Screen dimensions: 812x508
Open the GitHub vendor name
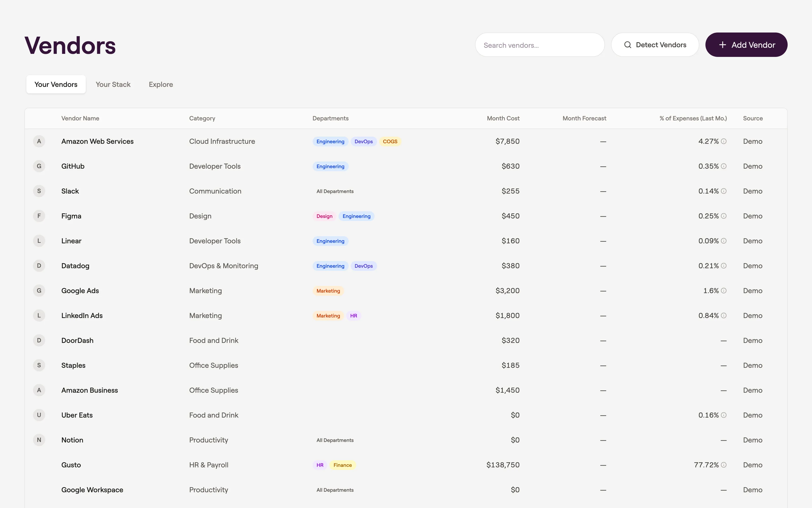pos(73,166)
